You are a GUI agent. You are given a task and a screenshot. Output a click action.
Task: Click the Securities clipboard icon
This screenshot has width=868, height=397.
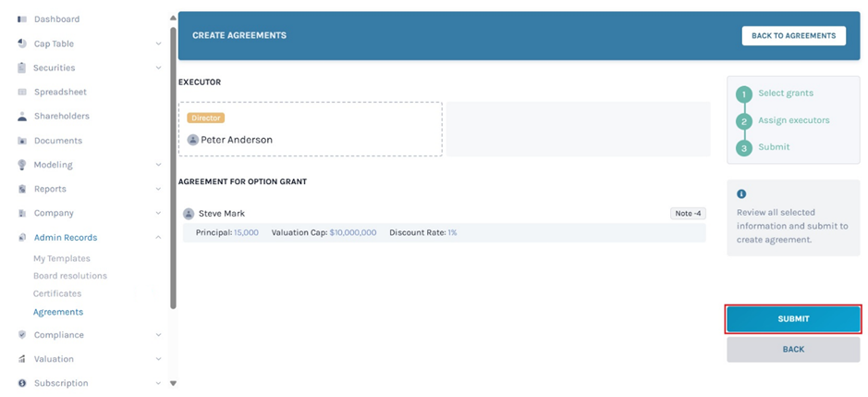22,68
